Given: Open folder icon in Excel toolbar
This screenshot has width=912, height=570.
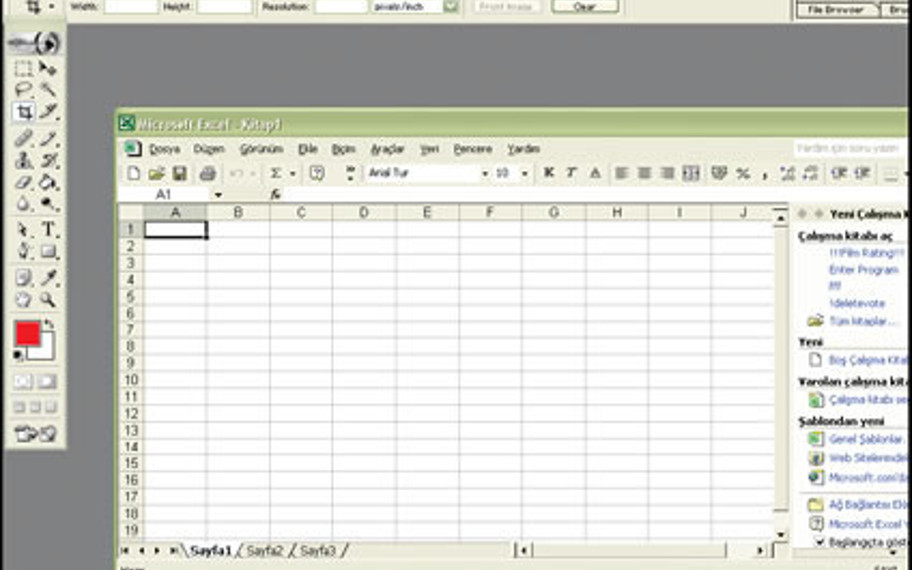Looking at the screenshot, I should tap(157, 173).
